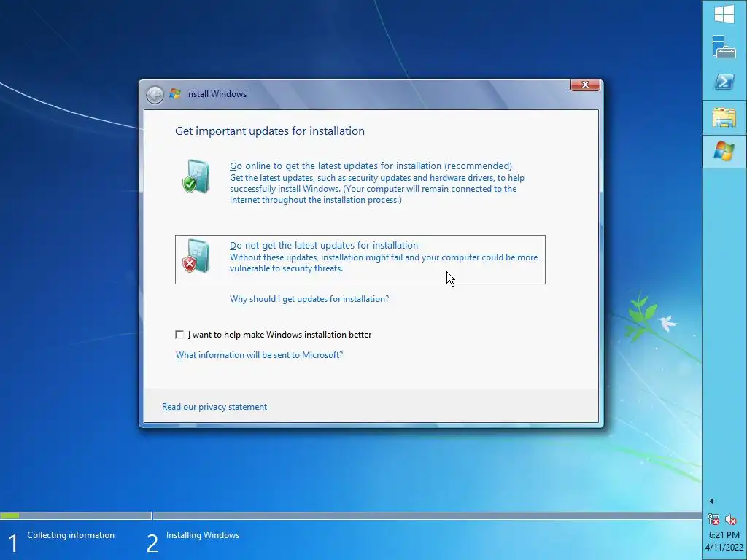Click the Installing Windows step label
The width and height of the screenshot is (747, 560).
point(203,535)
